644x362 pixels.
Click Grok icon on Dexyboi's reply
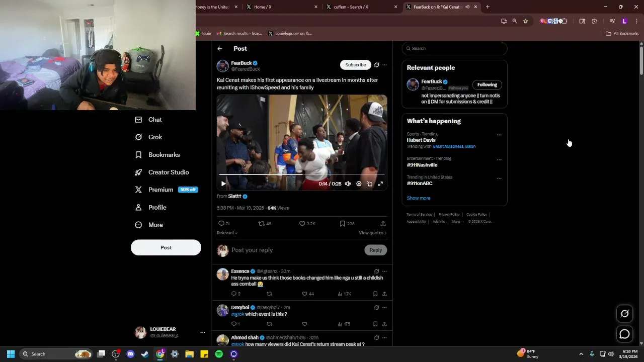(x=376, y=308)
